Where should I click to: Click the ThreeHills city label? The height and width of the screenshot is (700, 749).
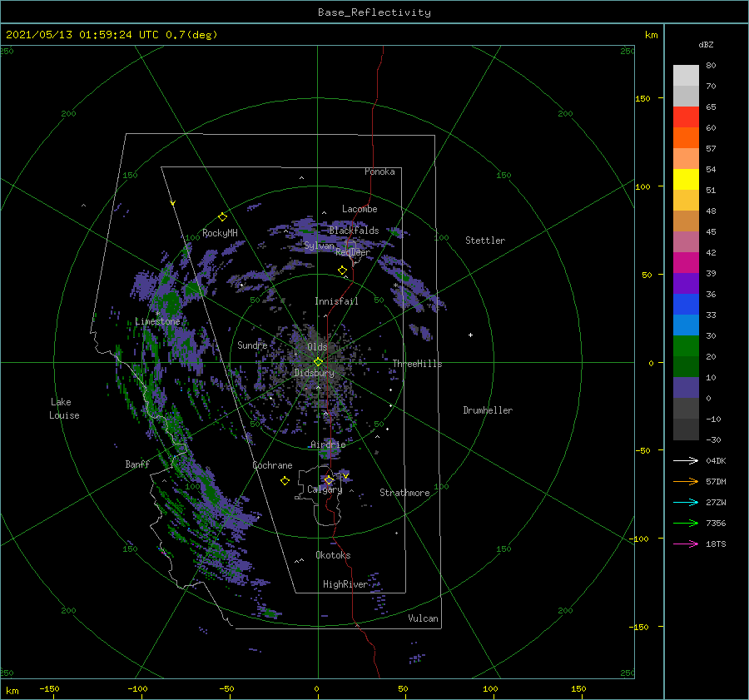(x=418, y=364)
